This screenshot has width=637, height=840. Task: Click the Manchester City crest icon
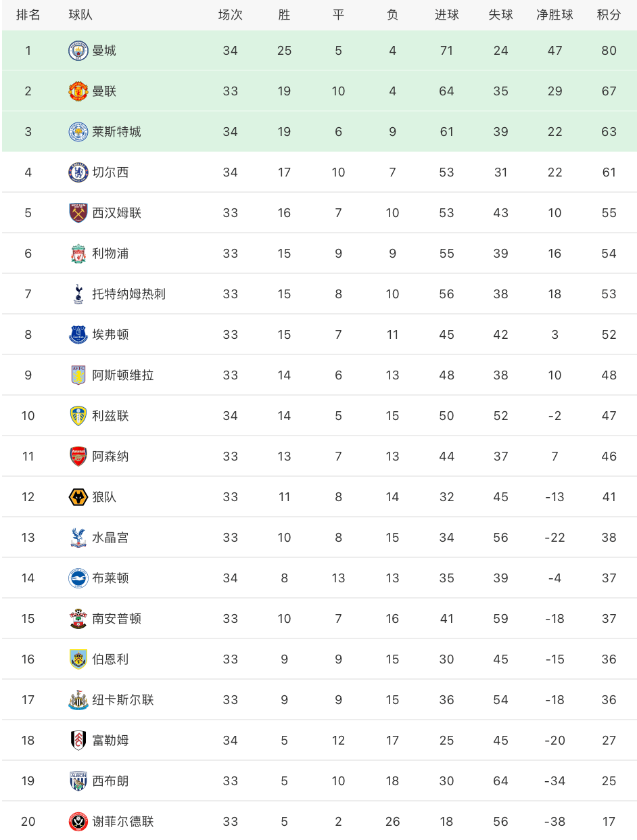point(78,51)
